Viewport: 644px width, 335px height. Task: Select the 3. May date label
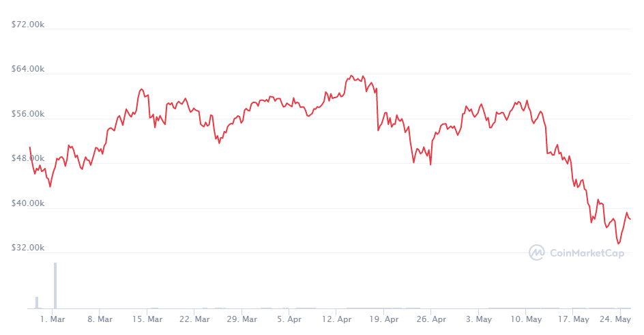pyautogui.click(x=478, y=319)
